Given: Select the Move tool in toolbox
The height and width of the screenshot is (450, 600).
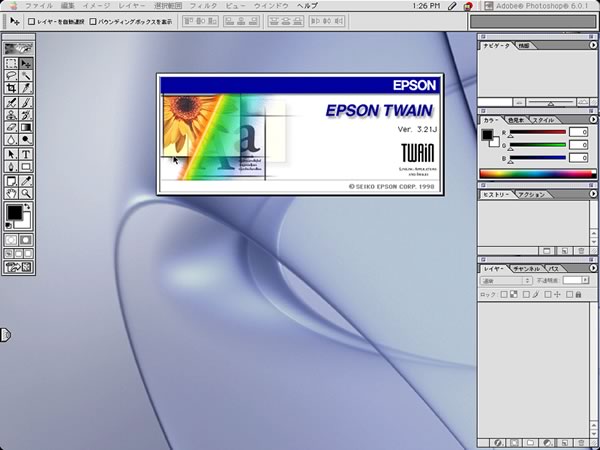Looking at the screenshot, I should (26, 64).
